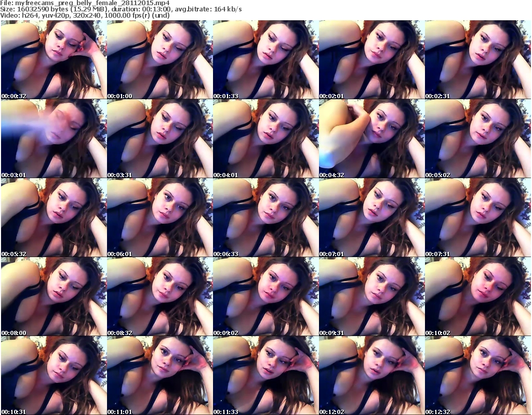The width and height of the screenshot is (532, 415).
Task: Choose the last frame at 00:12:32
Action: pyautogui.click(x=478, y=376)
